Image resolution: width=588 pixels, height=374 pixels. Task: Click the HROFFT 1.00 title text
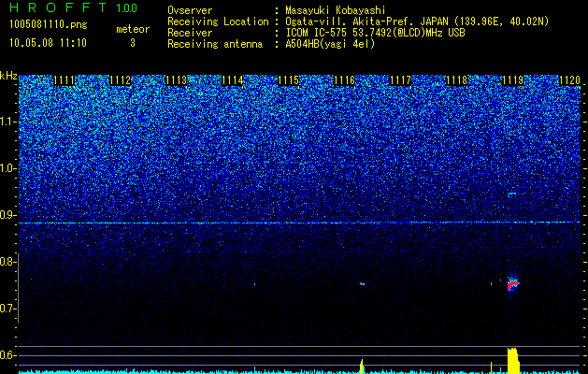coord(74,7)
